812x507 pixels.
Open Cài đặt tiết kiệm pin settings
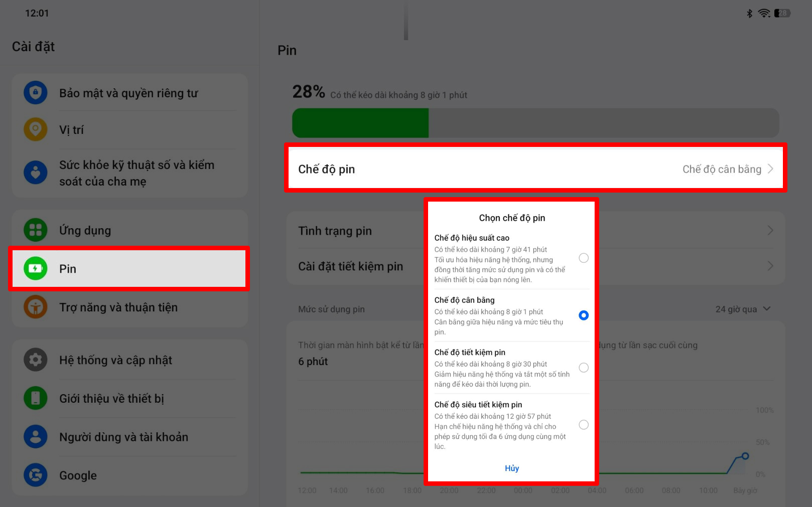(x=351, y=266)
